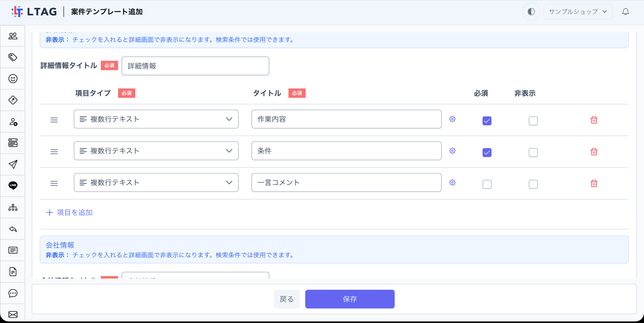
Task: Open the users group sidebar icon
Action: (x=13, y=36)
